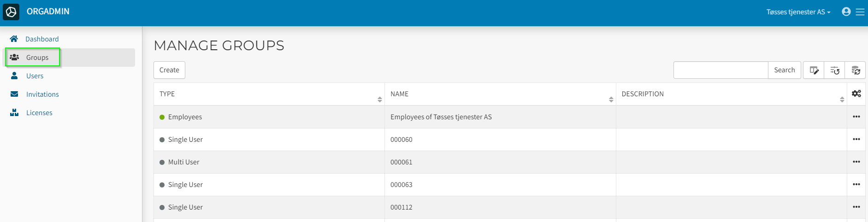
Task: Click the database refresh icon
Action: [856, 70]
